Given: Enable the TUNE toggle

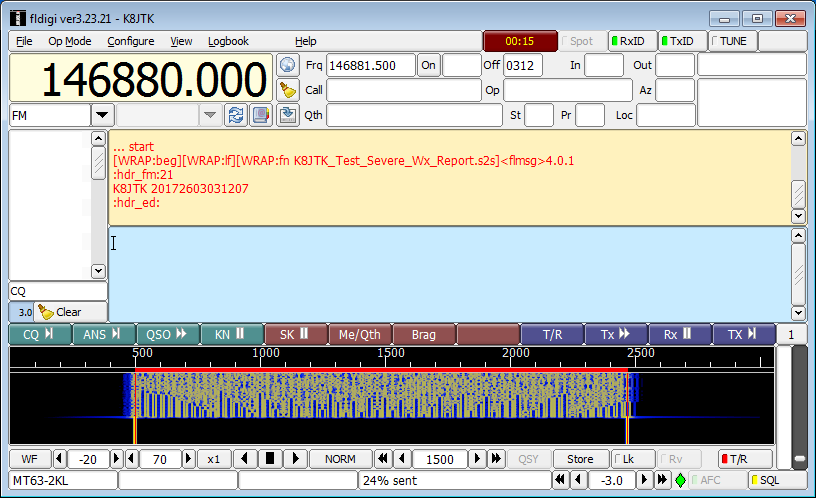Looking at the screenshot, I should 732,41.
